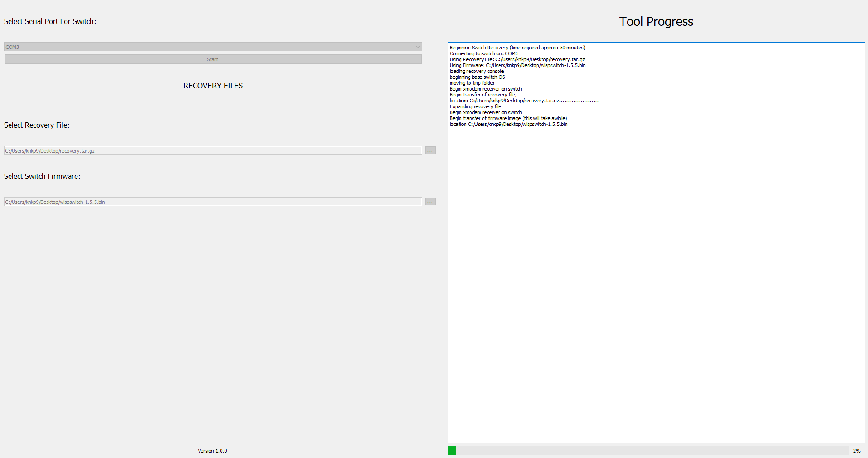The image size is (868, 458).
Task: Click the browse button next to the switch firmware path
Action: click(x=430, y=202)
